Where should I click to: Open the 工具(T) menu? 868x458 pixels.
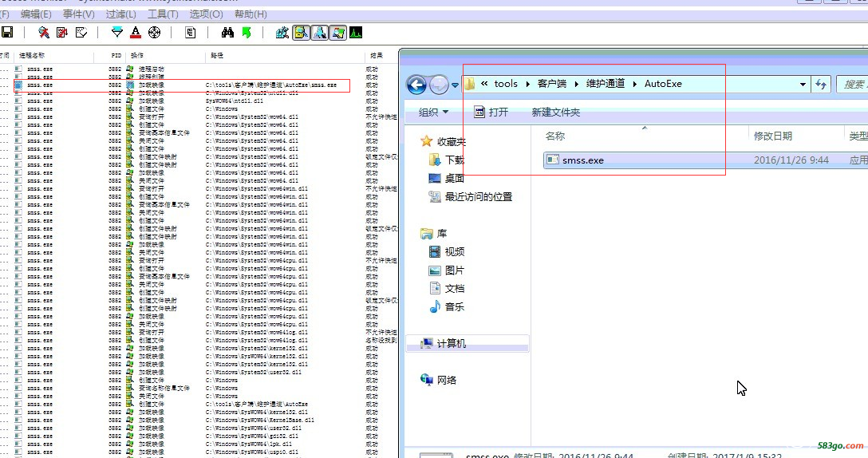click(163, 14)
